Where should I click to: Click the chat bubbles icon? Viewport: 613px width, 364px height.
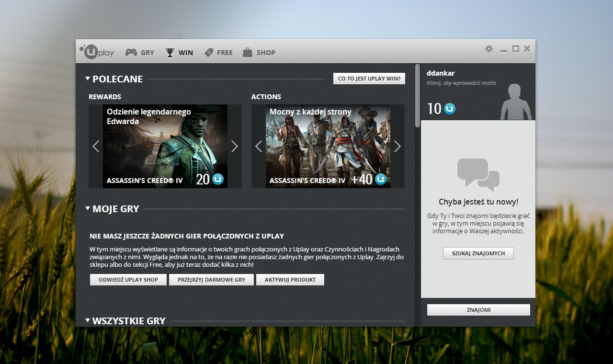pyautogui.click(x=478, y=175)
